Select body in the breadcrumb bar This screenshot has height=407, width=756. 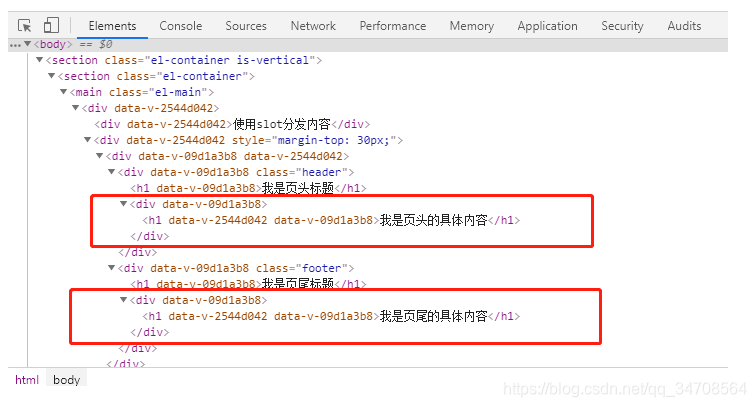coord(67,380)
